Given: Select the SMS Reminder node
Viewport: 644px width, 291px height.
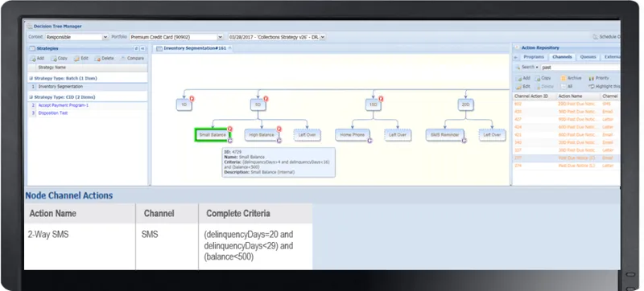Looking at the screenshot, I should click(x=445, y=135).
